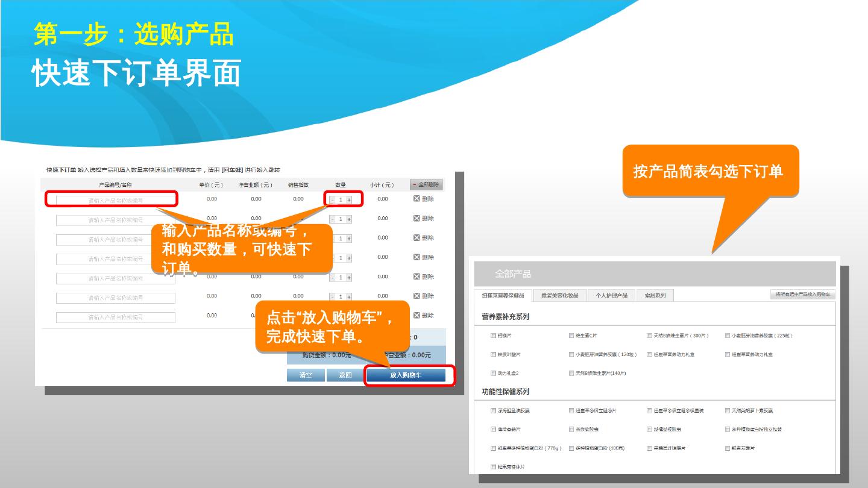
Task: Tick the 松果菊健体片 checkbox
Action: click(x=494, y=467)
